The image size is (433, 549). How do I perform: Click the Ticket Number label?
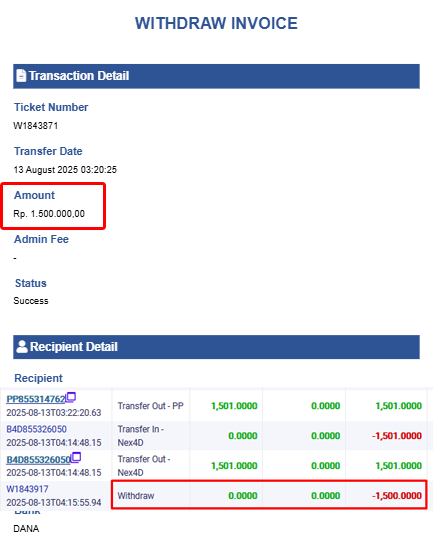51,107
